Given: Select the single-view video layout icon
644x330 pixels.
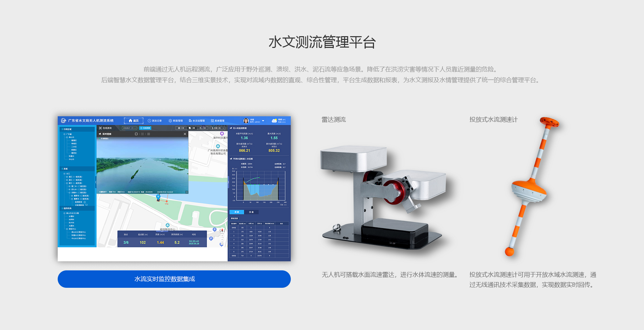Looking at the screenshot, I should click(136, 134).
